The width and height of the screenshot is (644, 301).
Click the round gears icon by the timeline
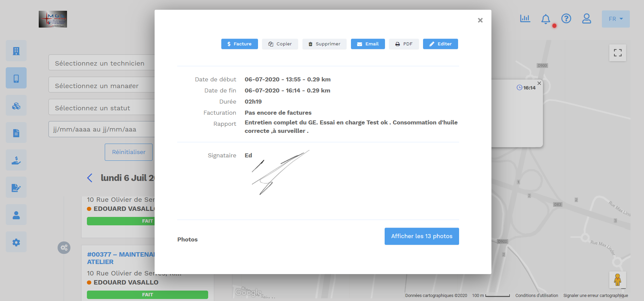click(64, 248)
